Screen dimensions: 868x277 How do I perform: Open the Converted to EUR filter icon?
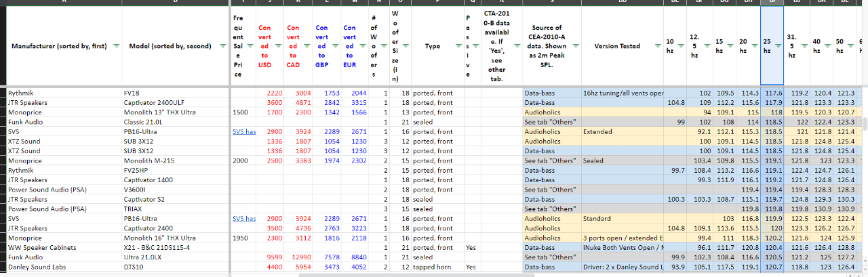coord(363,46)
